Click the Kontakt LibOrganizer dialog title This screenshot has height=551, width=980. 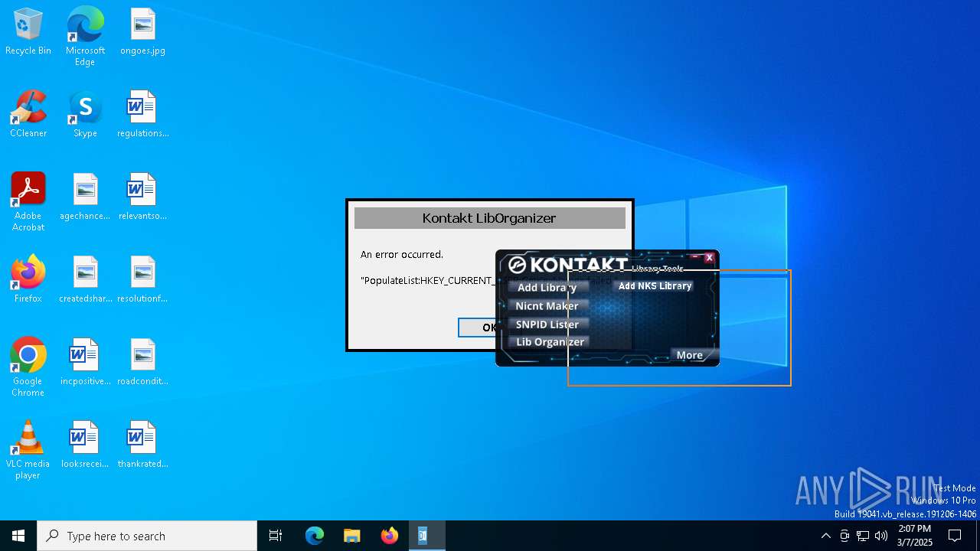point(489,218)
